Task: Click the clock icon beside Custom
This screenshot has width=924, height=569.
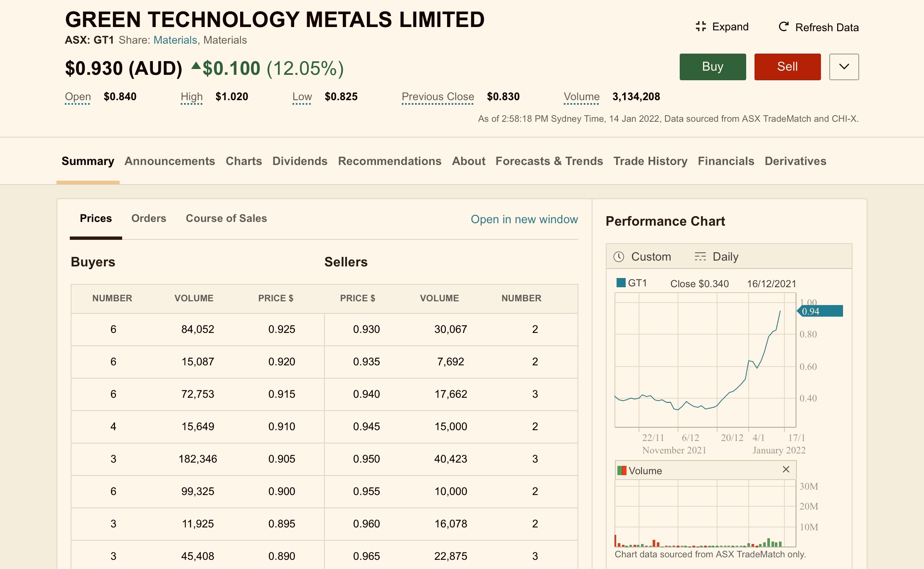Action: [x=619, y=257]
